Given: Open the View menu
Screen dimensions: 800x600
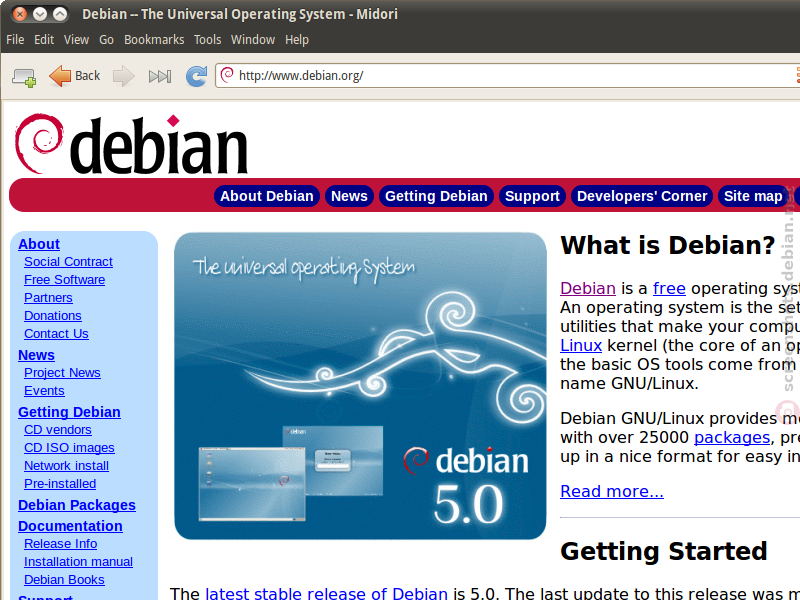Looking at the screenshot, I should coord(77,40).
